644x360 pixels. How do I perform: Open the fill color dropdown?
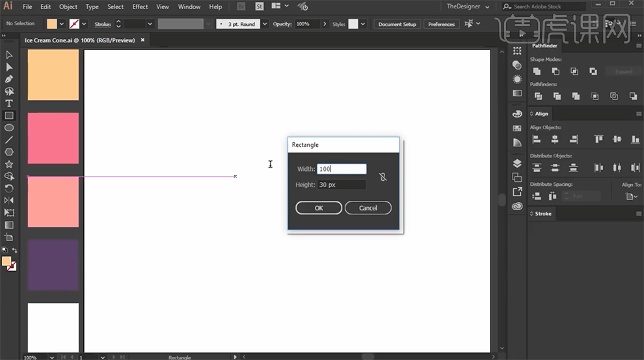tap(62, 24)
